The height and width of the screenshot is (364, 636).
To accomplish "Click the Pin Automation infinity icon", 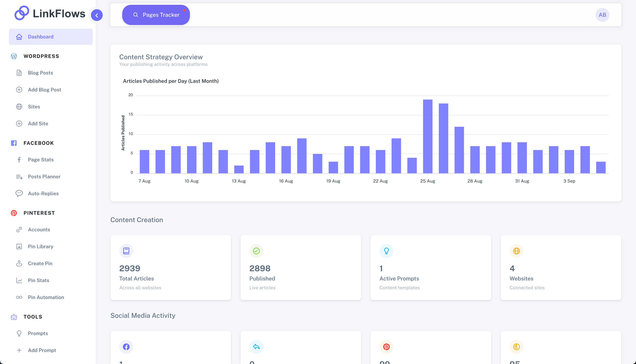I will (19, 297).
